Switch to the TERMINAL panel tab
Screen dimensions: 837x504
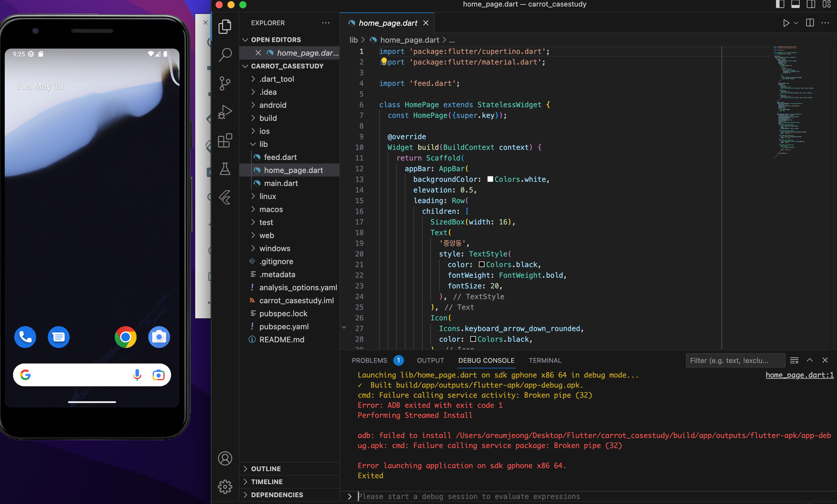(545, 360)
